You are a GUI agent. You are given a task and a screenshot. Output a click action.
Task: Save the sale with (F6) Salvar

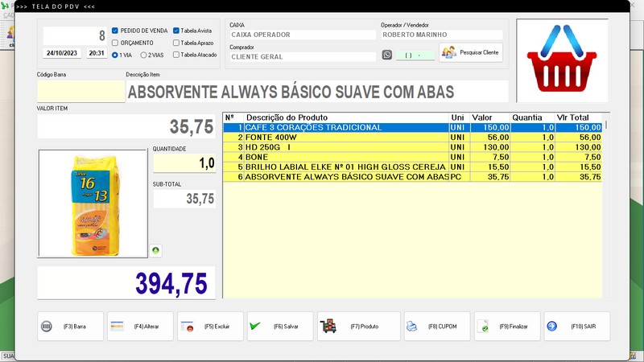pyautogui.click(x=280, y=327)
